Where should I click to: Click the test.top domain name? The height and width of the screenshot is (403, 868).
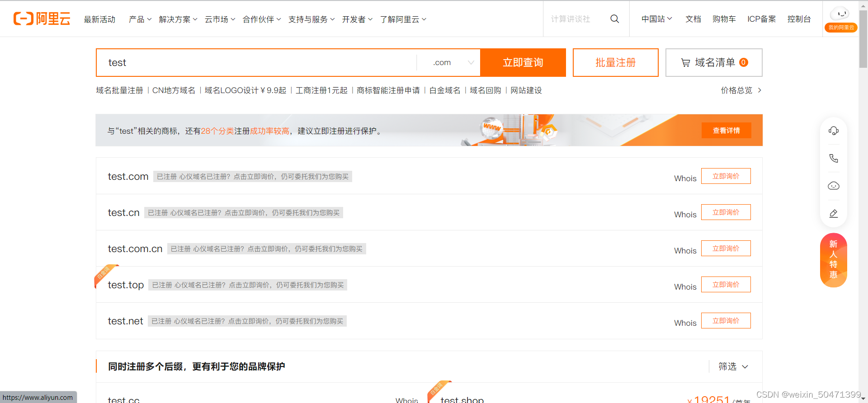click(x=126, y=285)
